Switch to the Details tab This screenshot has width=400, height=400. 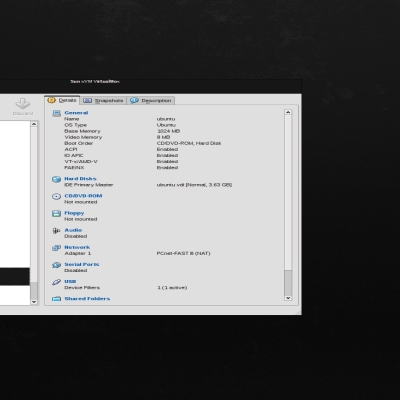pos(62,100)
